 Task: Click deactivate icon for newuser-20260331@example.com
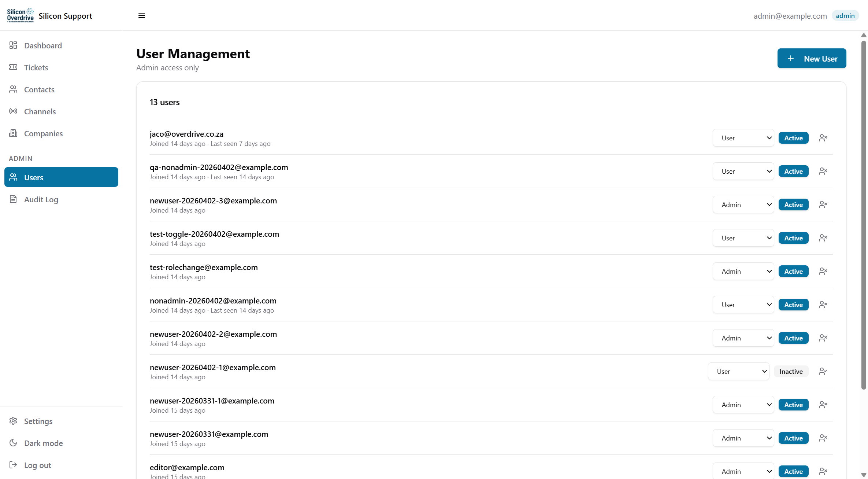823,438
